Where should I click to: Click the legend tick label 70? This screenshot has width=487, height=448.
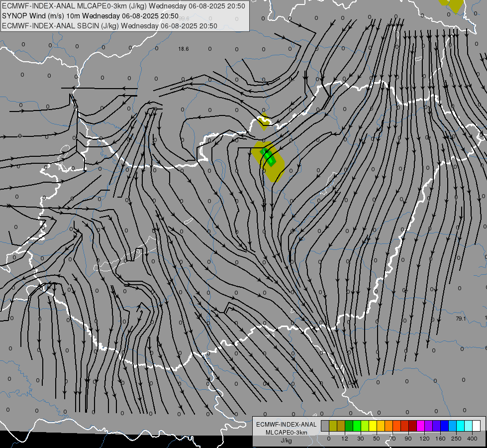click(x=392, y=439)
